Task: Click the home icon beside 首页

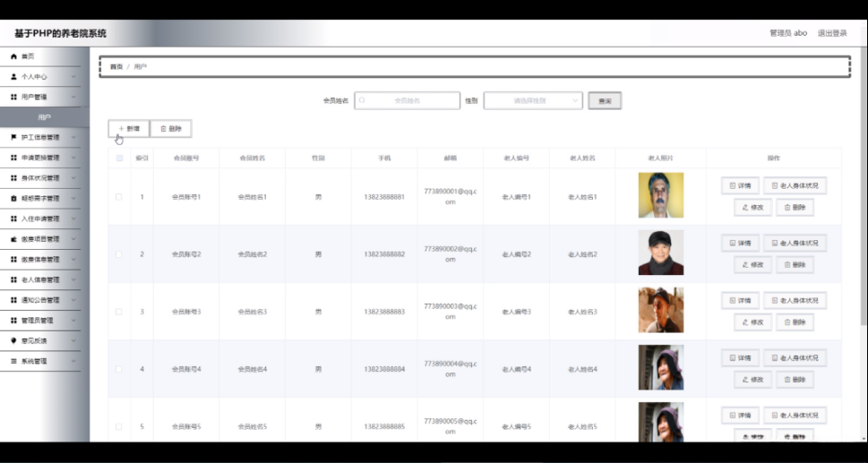Action: [x=13, y=56]
